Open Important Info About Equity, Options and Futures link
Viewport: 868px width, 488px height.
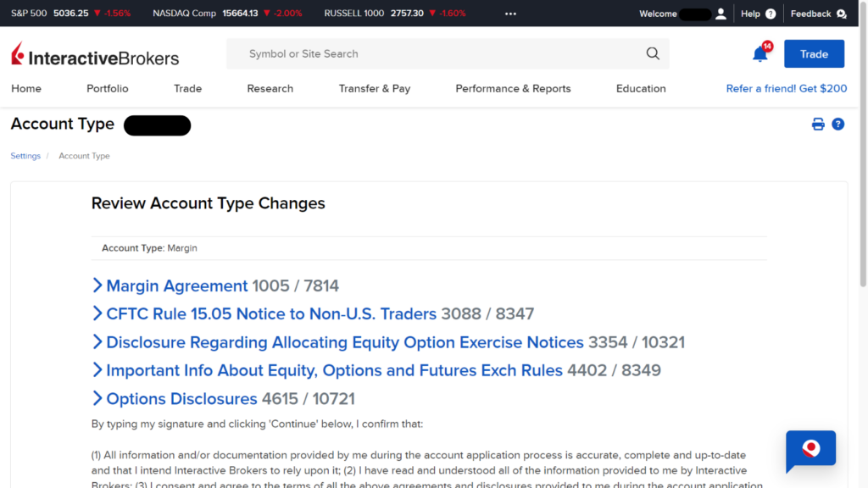click(x=334, y=370)
